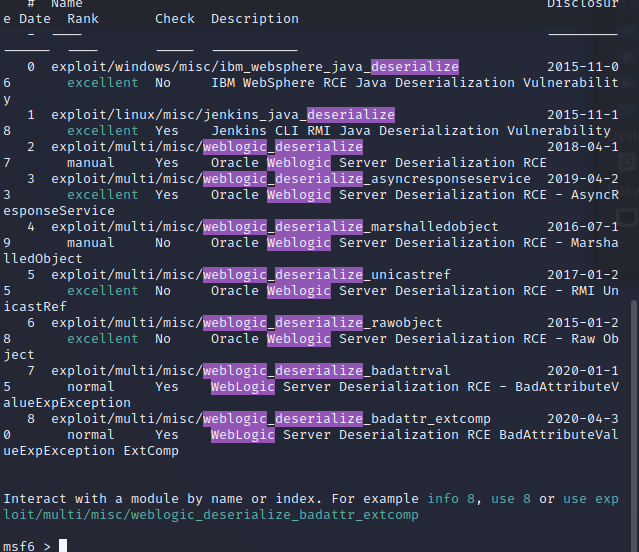Click 'manual' rank in marshalledobject row
The image size is (639, 552).
click(90, 243)
